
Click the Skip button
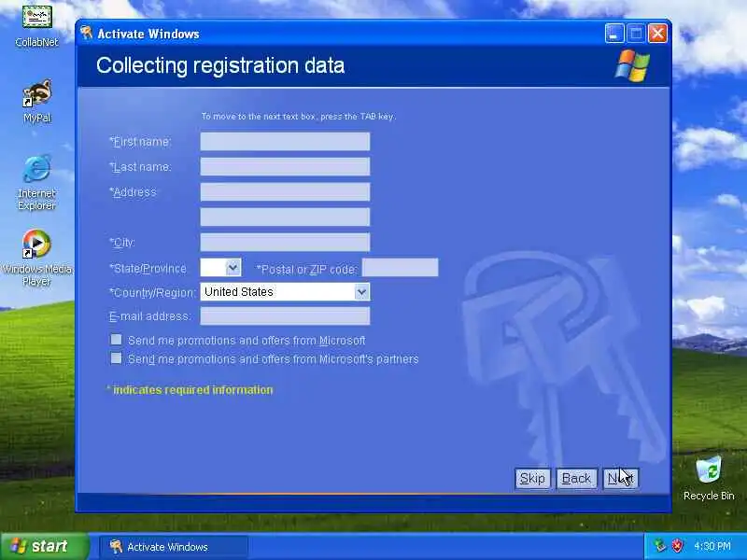click(532, 479)
